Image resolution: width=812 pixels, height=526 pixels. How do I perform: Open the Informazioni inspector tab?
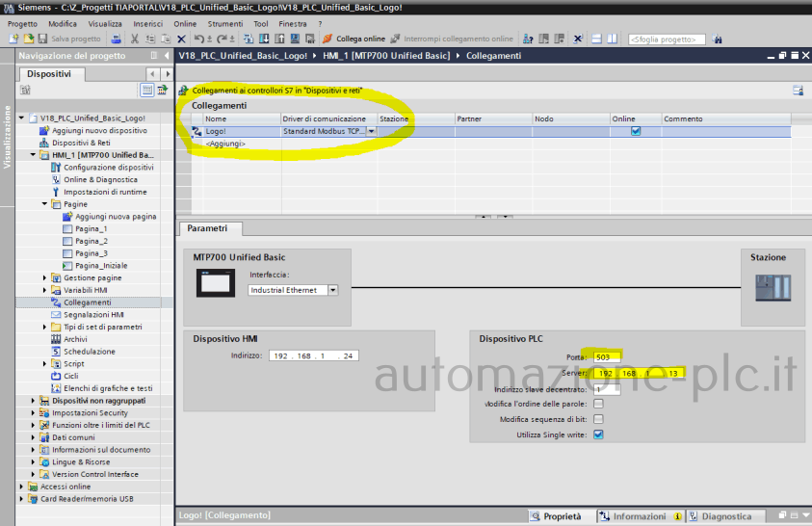tap(641, 516)
